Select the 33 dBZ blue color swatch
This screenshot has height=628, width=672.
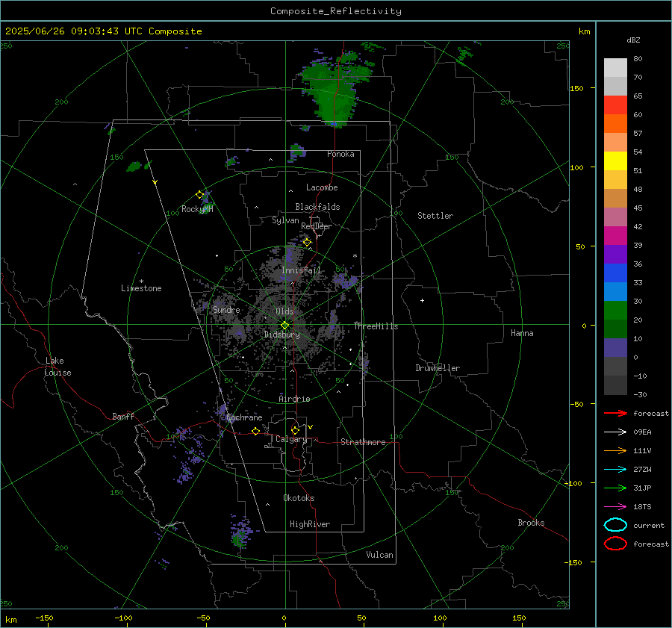[x=615, y=273]
